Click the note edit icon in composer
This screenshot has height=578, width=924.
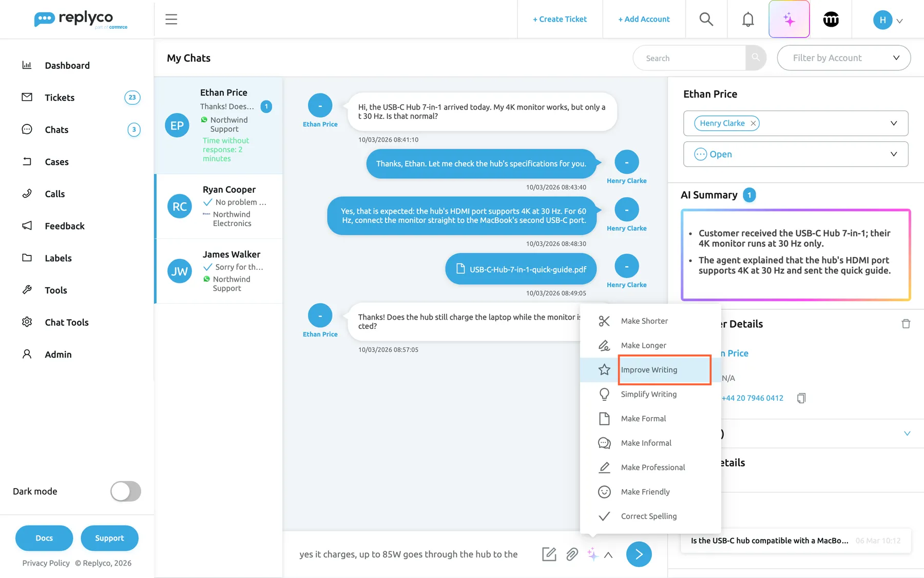549,554
